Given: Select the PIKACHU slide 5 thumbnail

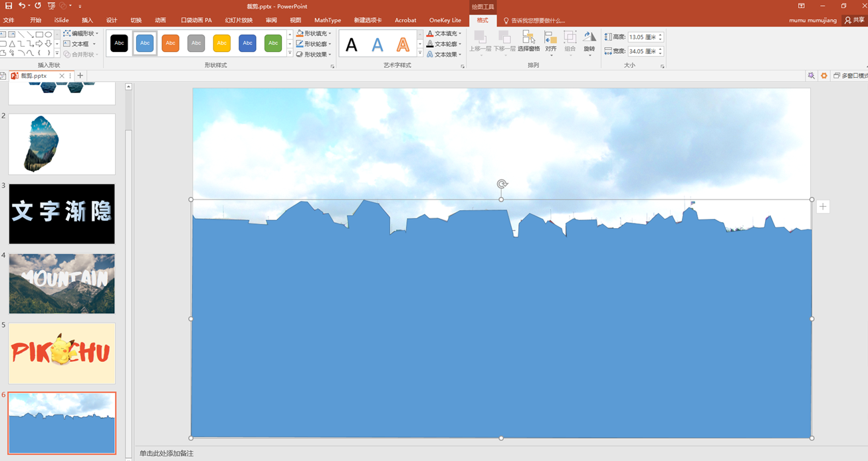Looking at the screenshot, I should (x=62, y=353).
